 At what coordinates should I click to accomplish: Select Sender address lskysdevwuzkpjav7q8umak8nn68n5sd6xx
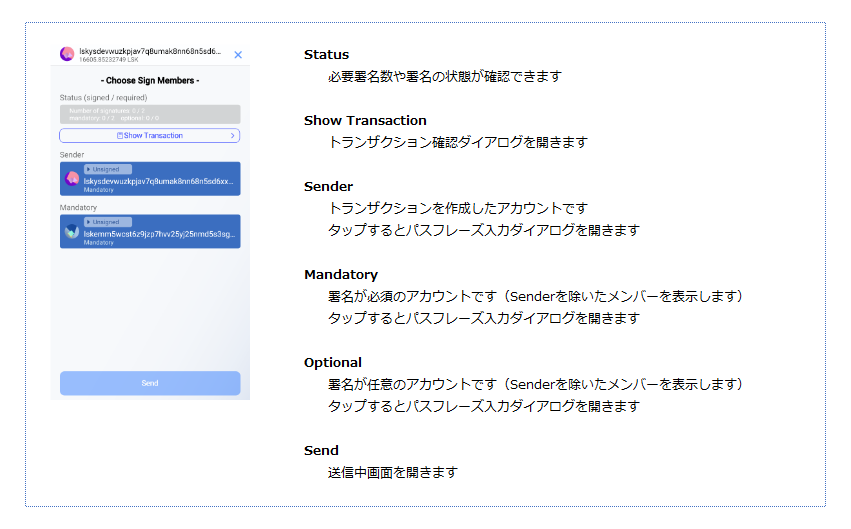tap(158, 181)
